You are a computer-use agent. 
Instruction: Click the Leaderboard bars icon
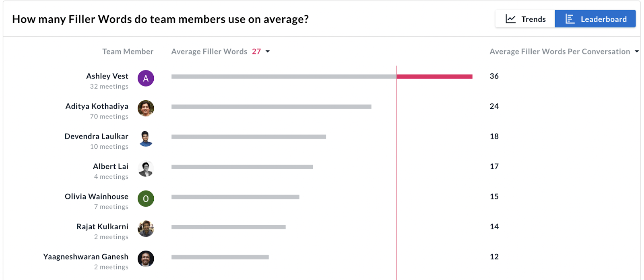tap(570, 19)
